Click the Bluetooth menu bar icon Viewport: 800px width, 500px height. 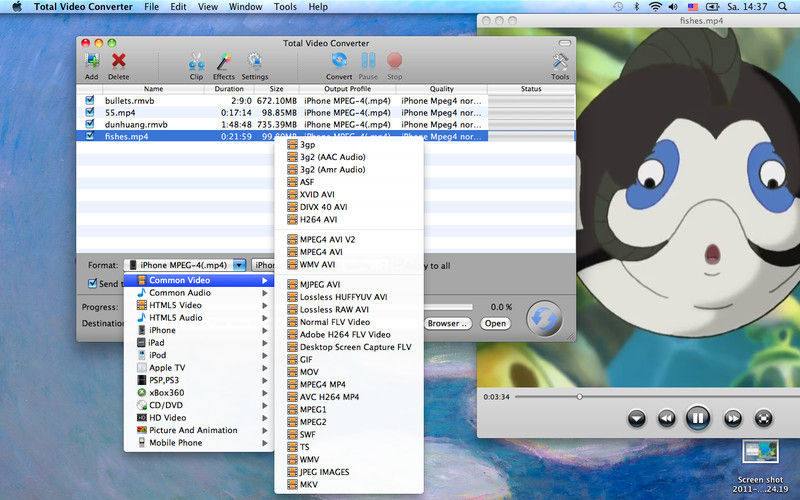(636, 7)
